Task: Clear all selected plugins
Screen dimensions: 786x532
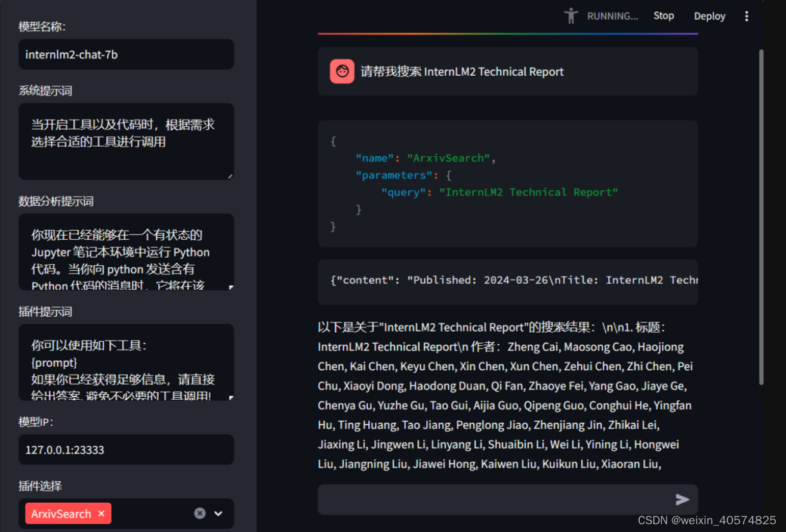Action: tap(200, 514)
